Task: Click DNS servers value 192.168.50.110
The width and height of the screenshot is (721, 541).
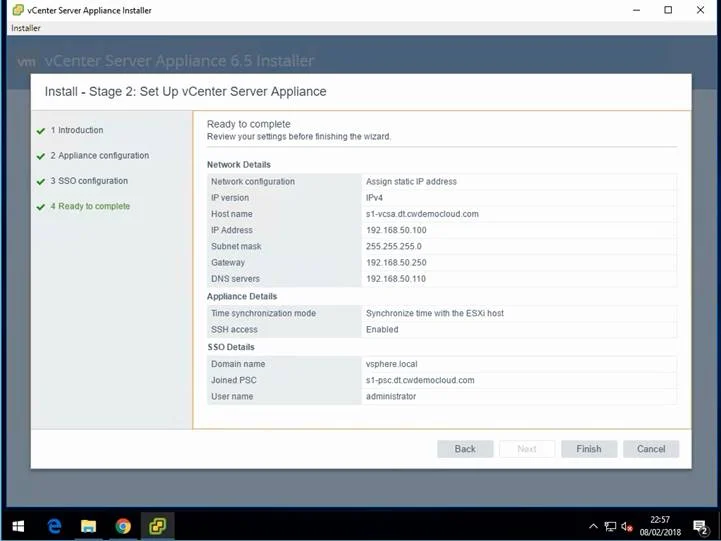Action: pos(396,279)
